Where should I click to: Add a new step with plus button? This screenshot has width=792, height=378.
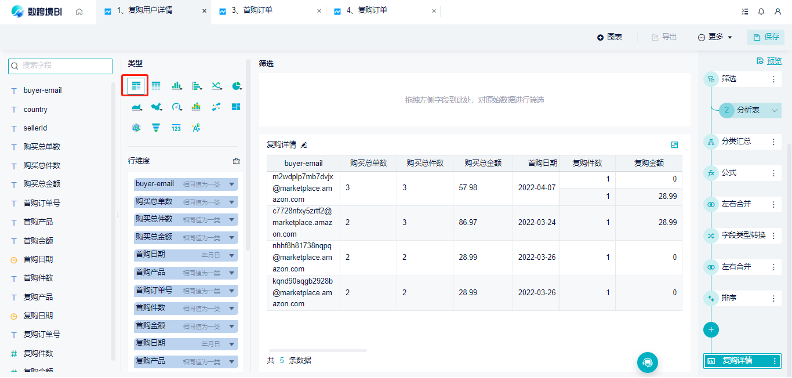click(x=711, y=329)
